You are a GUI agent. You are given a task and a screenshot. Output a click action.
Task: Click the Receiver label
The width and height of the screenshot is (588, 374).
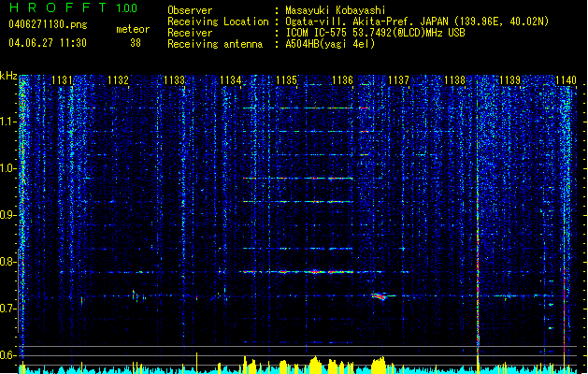tap(190, 33)
